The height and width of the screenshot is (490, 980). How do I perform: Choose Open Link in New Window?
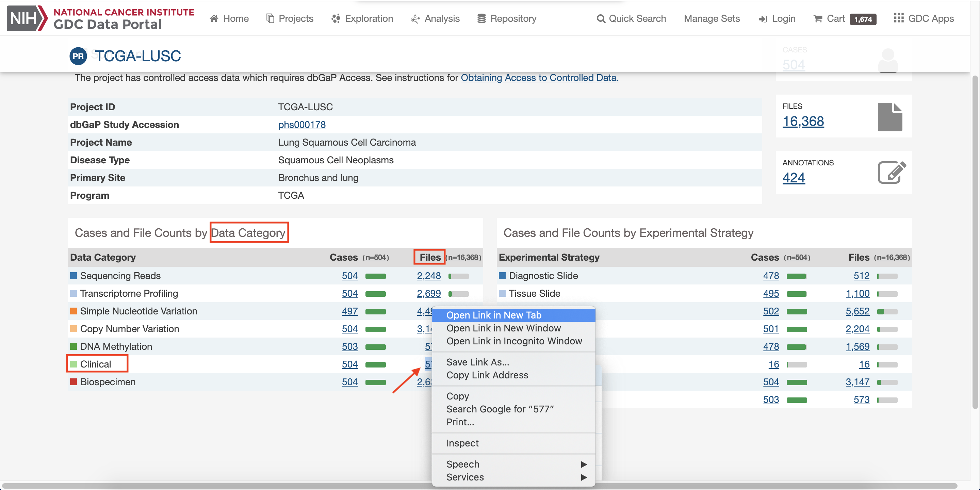(x=513, y=328)
